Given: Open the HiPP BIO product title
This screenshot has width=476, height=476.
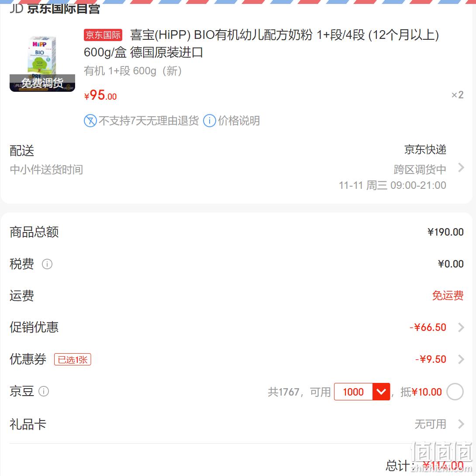Looking at the screenshot, I should [x=262, y=44].
